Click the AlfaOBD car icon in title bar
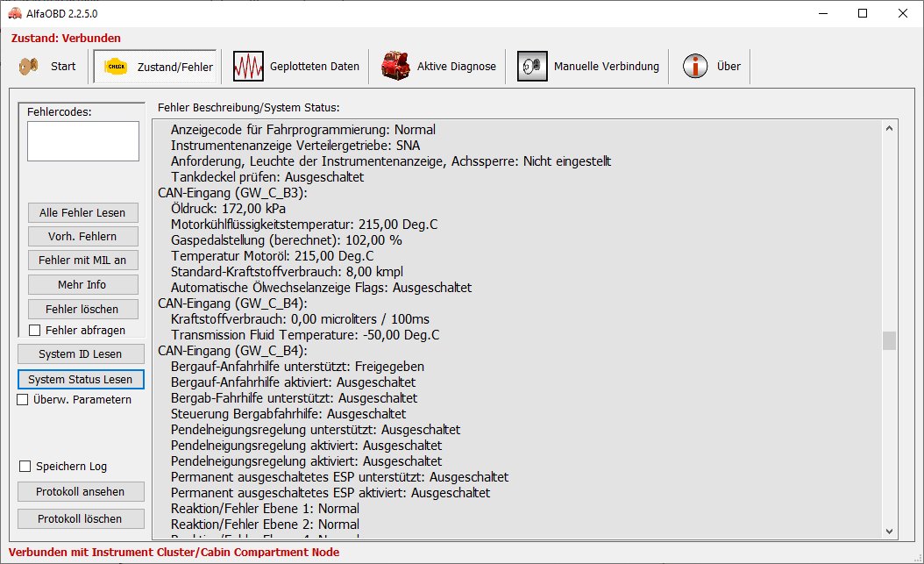 pos(13,13)
